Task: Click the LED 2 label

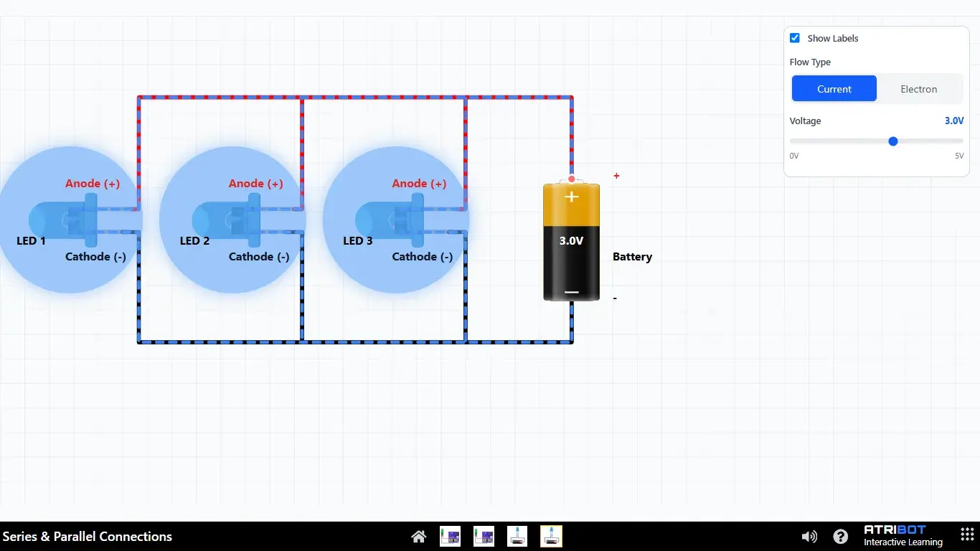Action: pos(194,241)
